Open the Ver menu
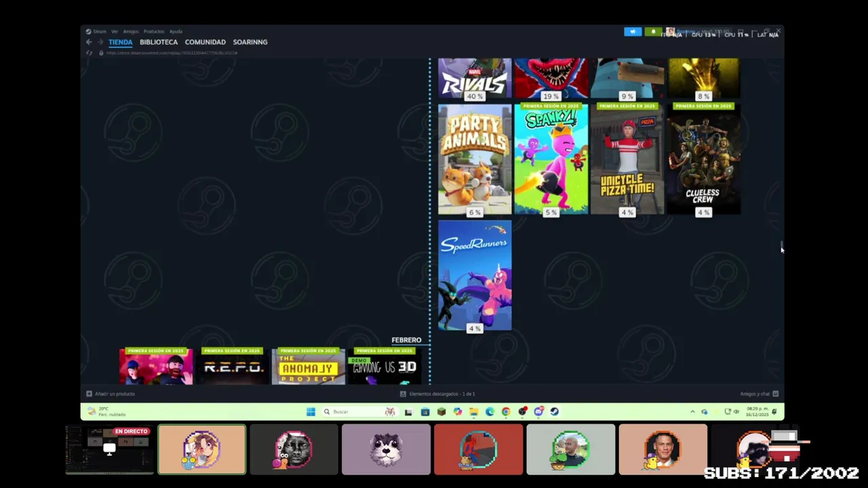The width and height of the screenshot is (868, 488). (115, 31)
